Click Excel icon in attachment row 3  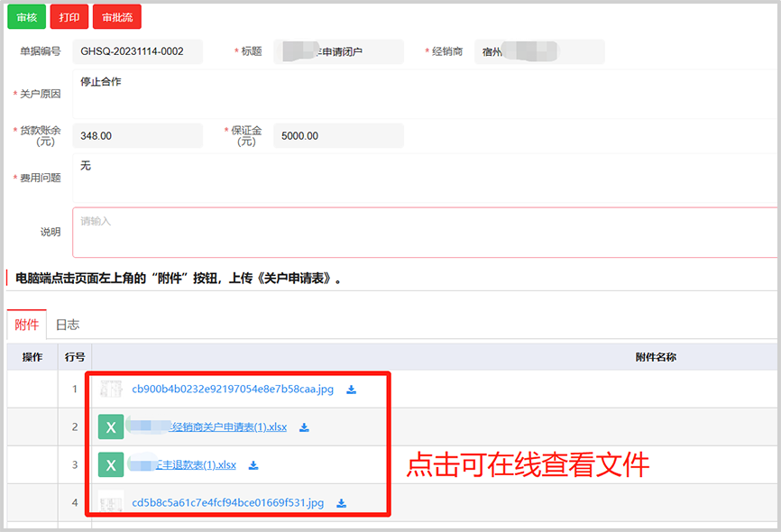point(110,465)
